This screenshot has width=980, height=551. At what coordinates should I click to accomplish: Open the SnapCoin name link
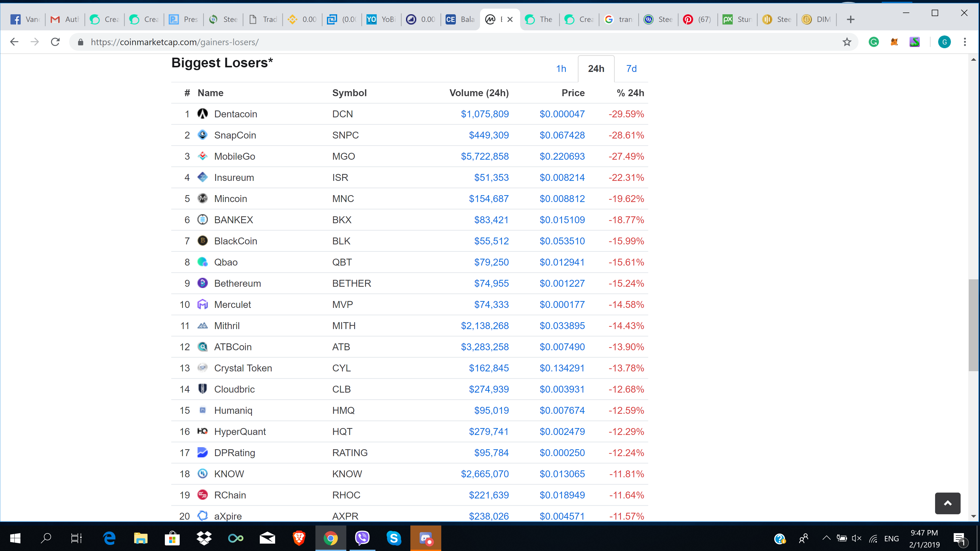[x=235, y=135]
